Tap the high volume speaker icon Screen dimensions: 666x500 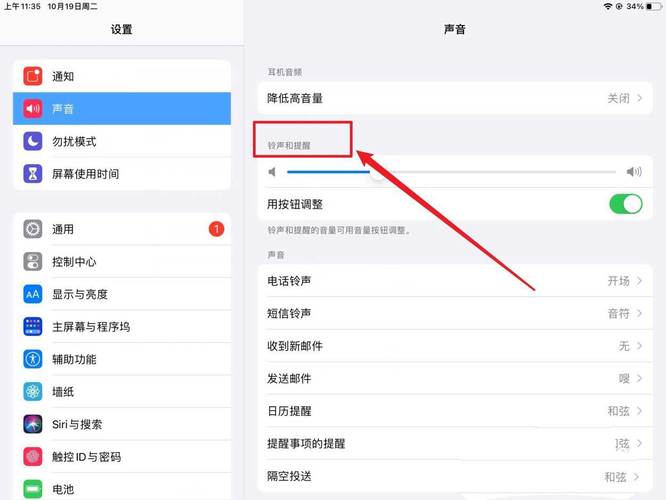634,172
